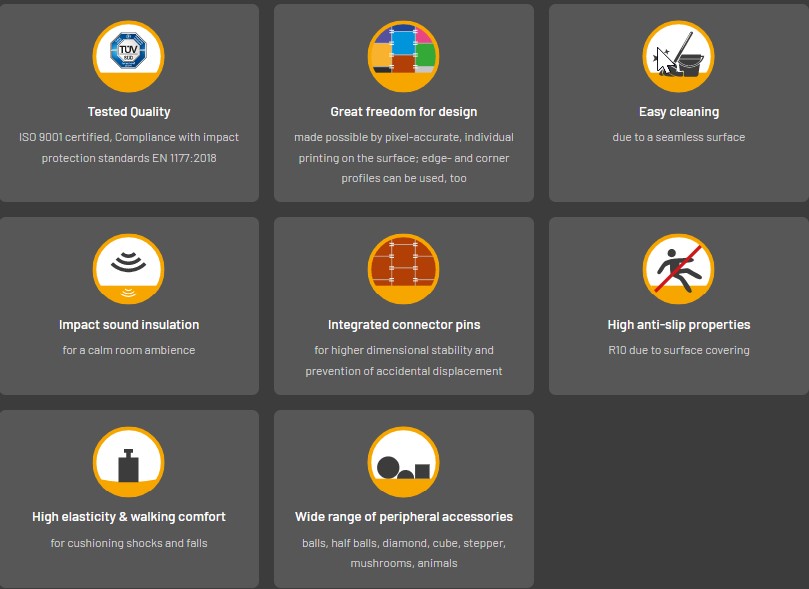Select the mop and bucket cleaning icon
809x589 pixels.
678,56
